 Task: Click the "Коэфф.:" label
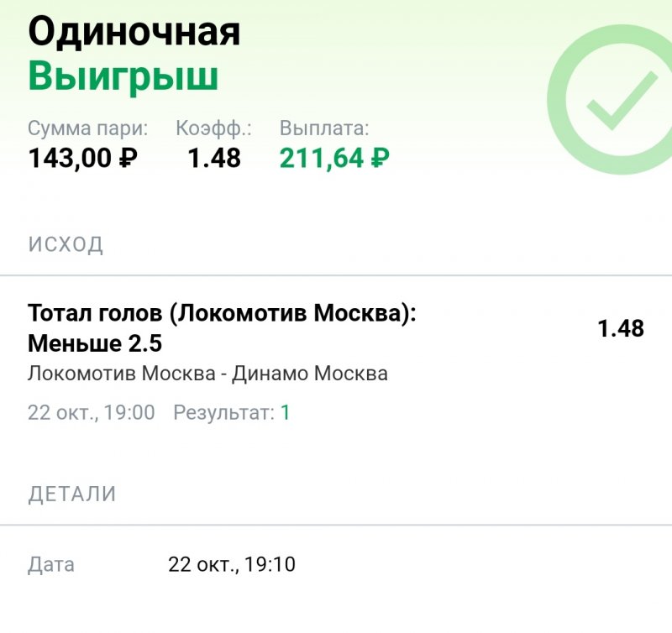(214, 128)
